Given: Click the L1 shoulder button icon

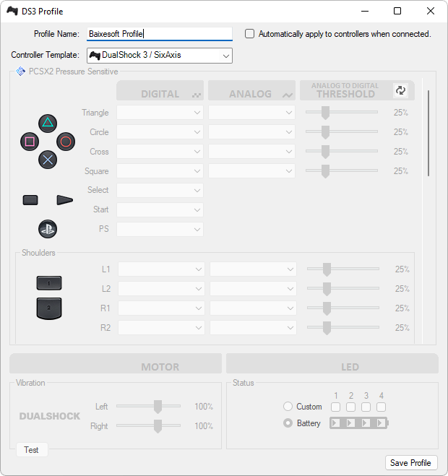Looking at the screenshot, I should pyautogui.click(x=49, y=283).
